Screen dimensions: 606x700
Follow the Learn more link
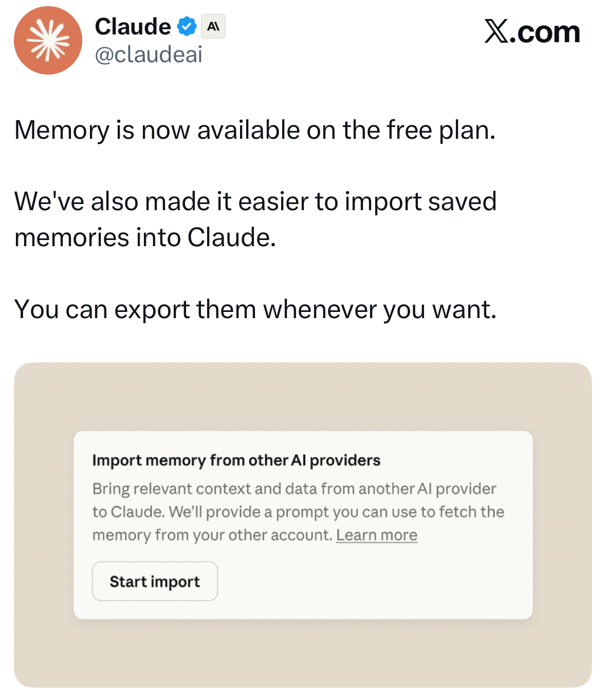(x=376, y=535)
